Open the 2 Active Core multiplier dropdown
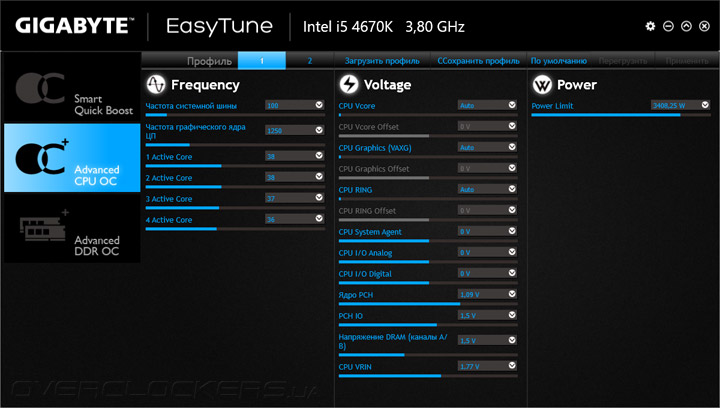720x408 pixels. coord(319,177)
